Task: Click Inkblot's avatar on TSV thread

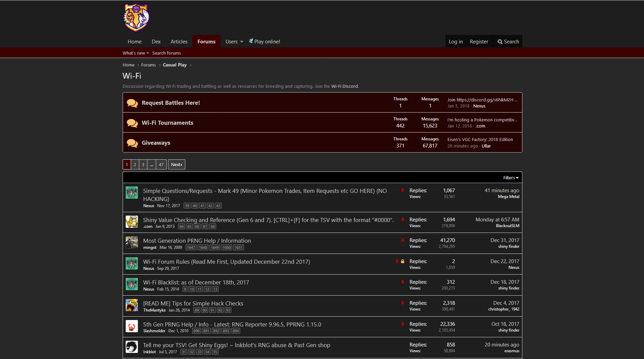Action: click(x=132, y=347)
